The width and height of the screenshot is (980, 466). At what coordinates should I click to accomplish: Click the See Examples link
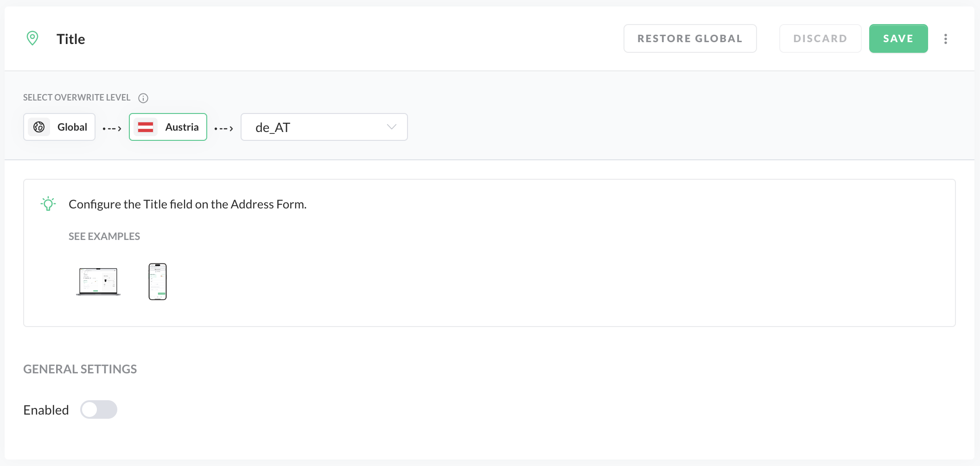point(104,236)
